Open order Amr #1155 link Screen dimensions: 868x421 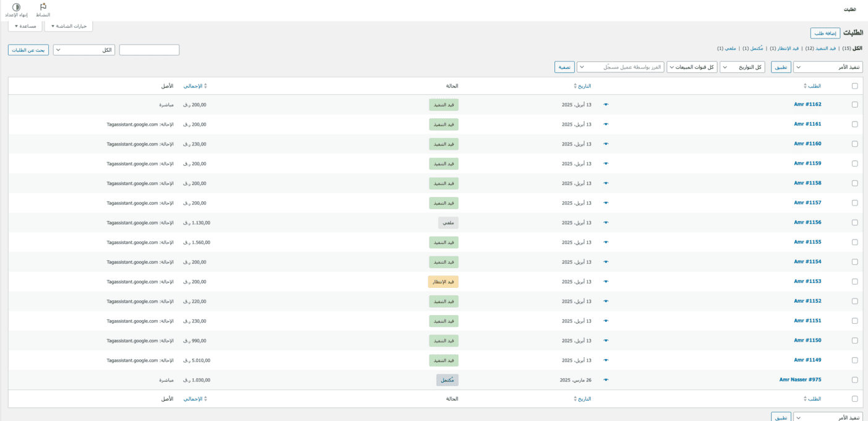pyautogui.click(x=807, y=242)
